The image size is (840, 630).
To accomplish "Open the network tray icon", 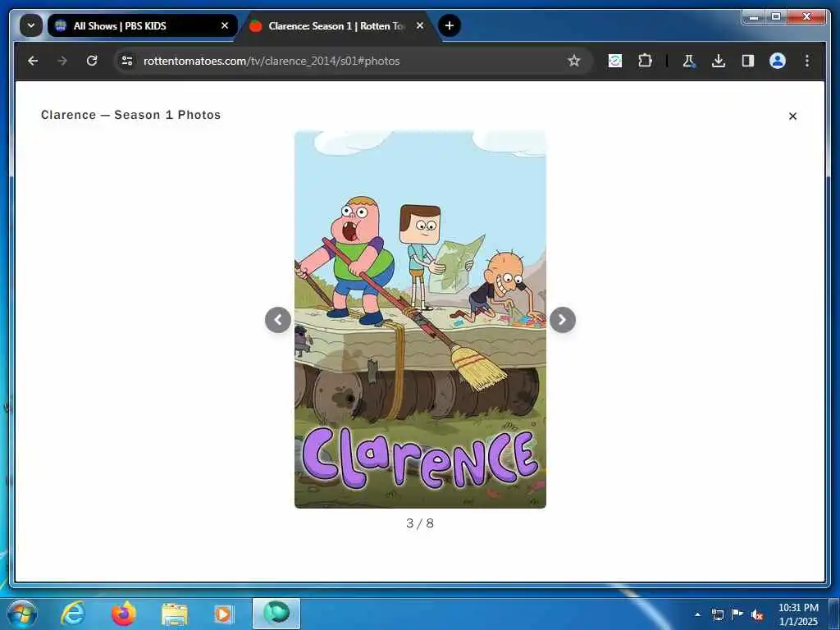I will click(717, 614).
